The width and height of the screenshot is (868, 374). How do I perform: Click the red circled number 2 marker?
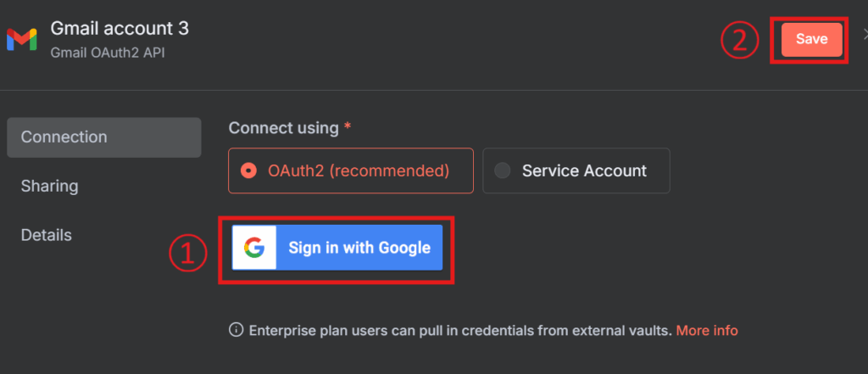(740, 41)
